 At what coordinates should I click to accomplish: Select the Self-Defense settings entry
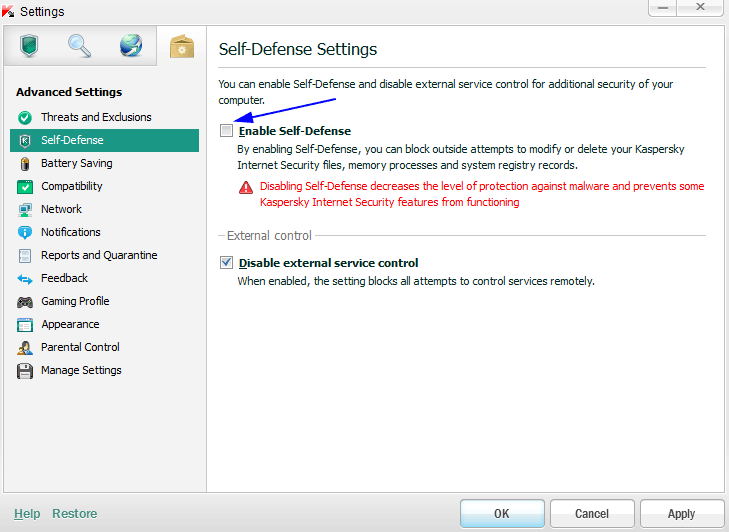(x=105, y=140)
